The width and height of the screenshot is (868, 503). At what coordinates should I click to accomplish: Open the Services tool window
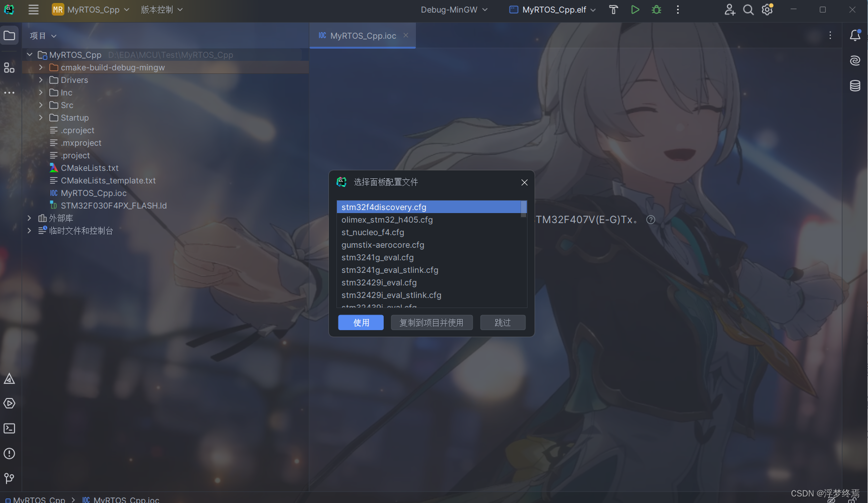(9, 404)
